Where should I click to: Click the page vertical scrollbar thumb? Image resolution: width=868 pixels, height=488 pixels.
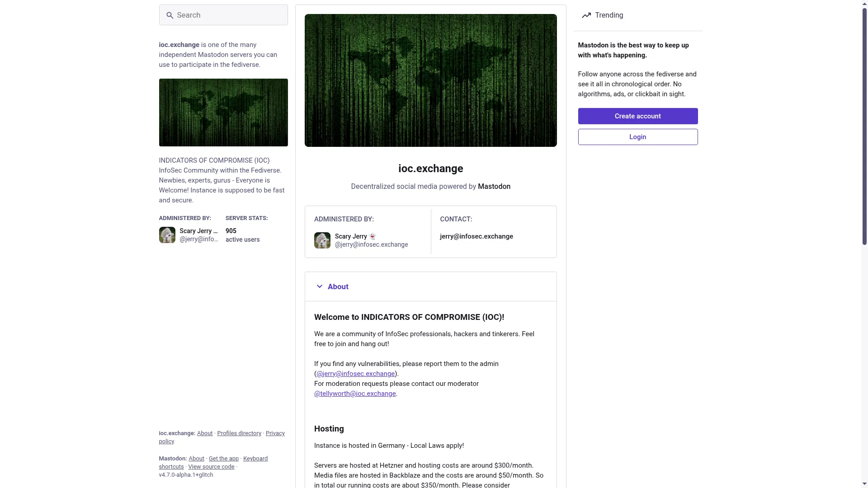[x=864, y=127]
